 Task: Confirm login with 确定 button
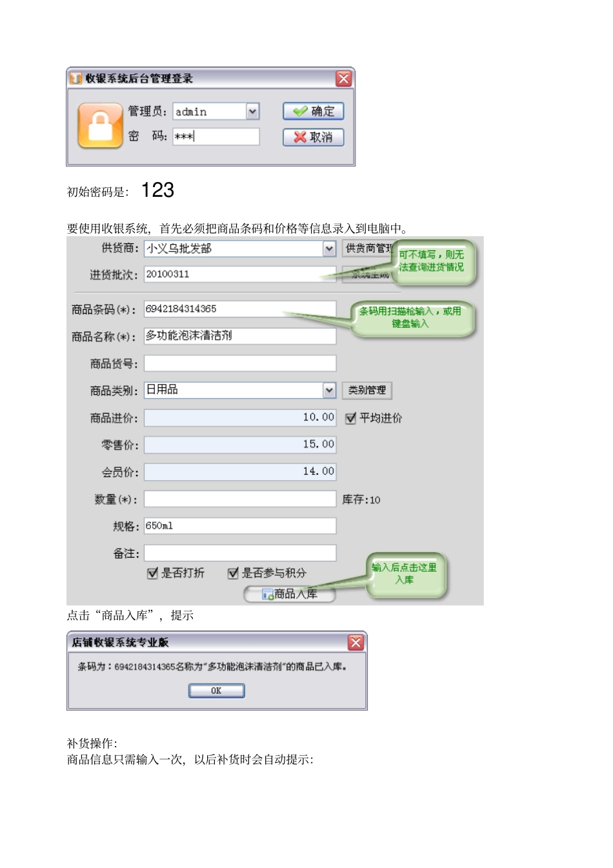tap(314, 111)
